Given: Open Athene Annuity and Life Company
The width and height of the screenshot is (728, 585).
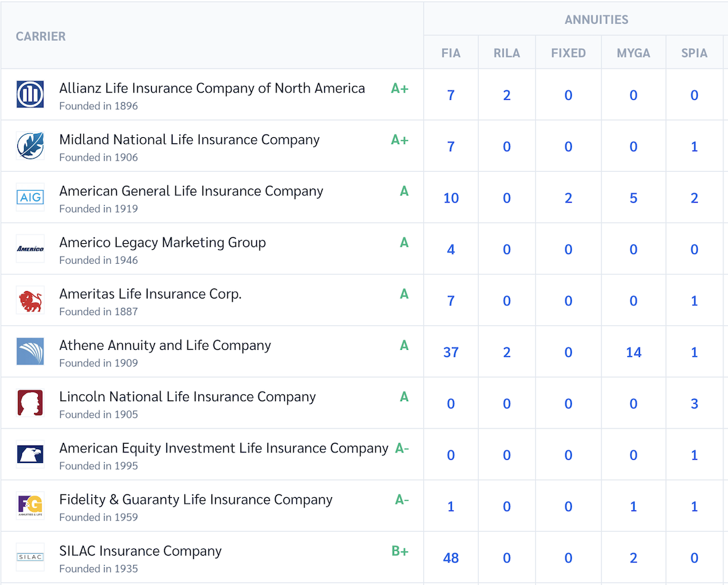Looking at the screenshot, I should point(165,345).
